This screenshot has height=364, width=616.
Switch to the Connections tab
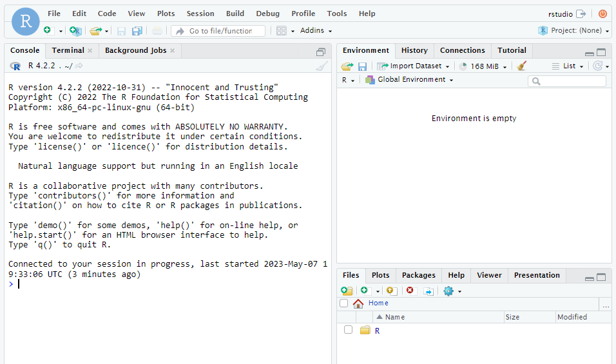pos(463,50)
